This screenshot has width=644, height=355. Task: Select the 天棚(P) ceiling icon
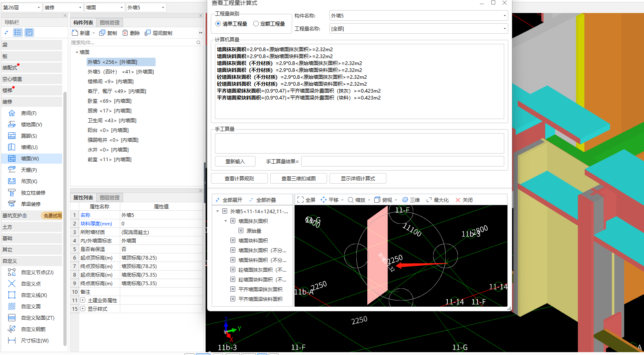(x=12, y=170)
